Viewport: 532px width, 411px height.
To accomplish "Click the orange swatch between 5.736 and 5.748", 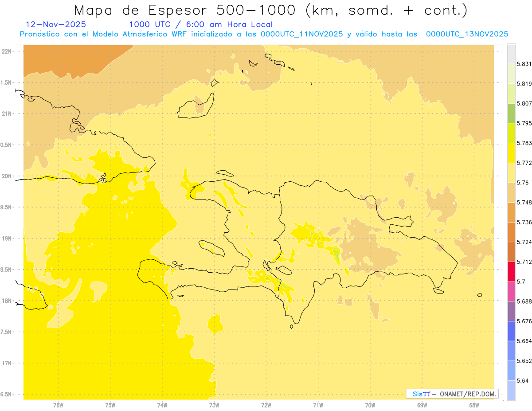I will point(511,212).
